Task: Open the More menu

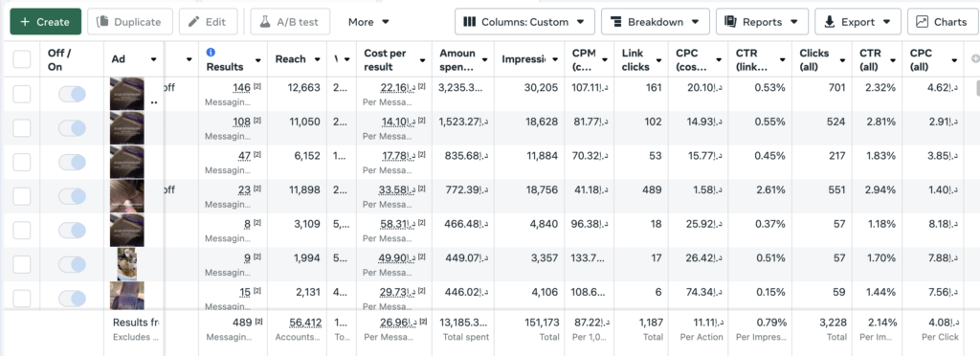Action: pos(368,22)
